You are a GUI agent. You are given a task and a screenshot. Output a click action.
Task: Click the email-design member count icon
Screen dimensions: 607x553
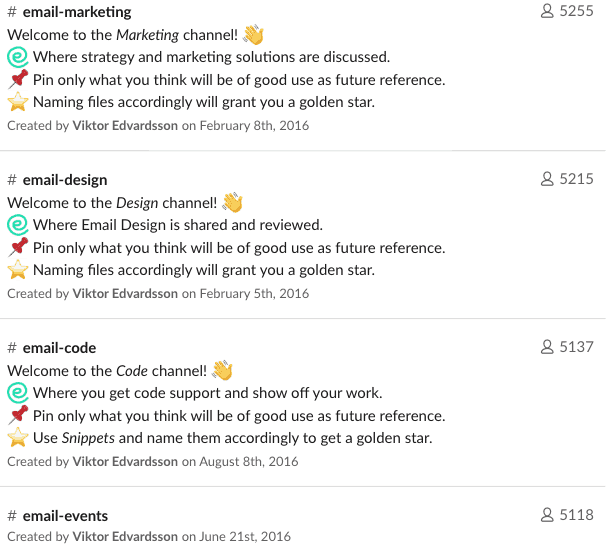(x=547, y=179)
